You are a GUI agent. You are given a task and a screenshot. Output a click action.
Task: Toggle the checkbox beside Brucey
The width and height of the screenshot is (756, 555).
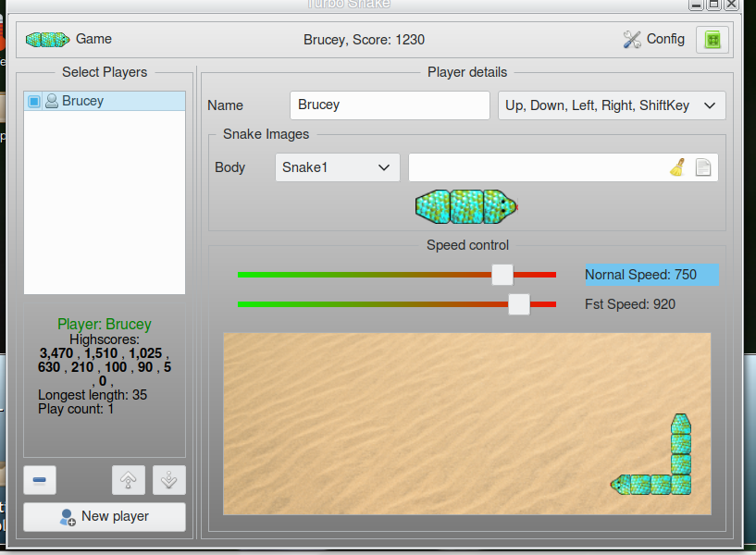tap(34, 102)
